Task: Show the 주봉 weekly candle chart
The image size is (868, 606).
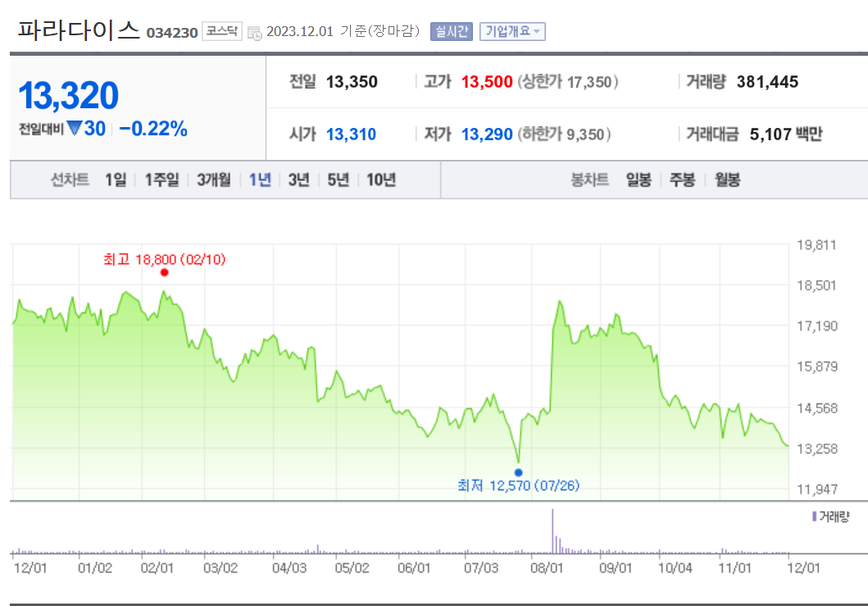Action: click(682, 180)
